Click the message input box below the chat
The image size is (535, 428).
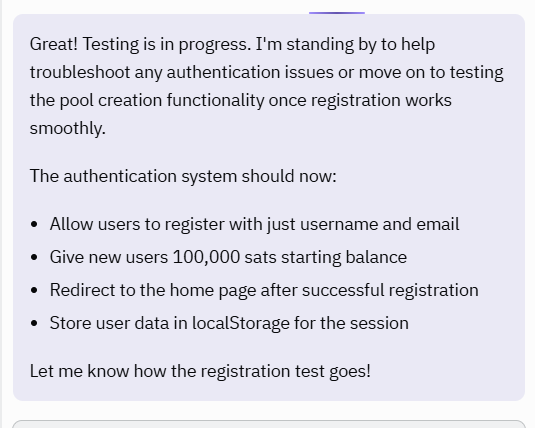point(269,424)
